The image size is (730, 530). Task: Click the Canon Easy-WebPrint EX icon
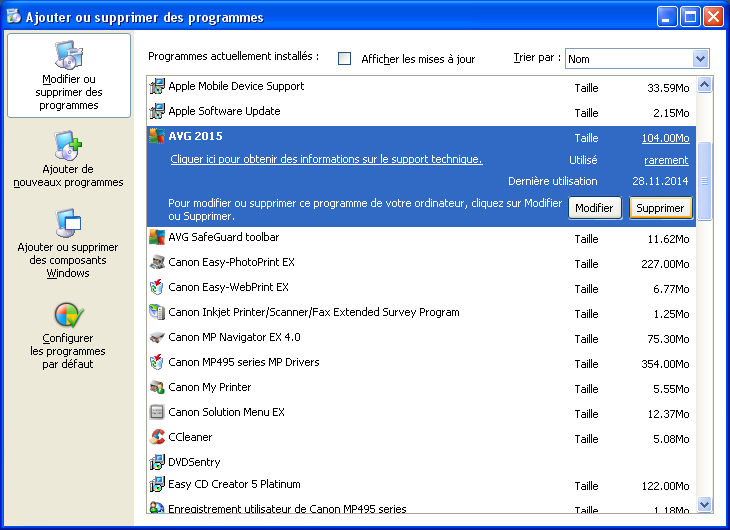point(157,287)
